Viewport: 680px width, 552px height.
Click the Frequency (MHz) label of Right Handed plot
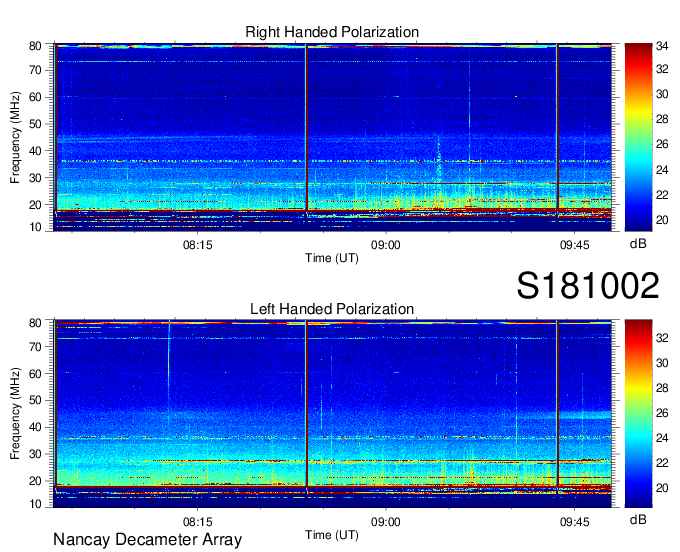pyautogui.click(x=15, y=137)
